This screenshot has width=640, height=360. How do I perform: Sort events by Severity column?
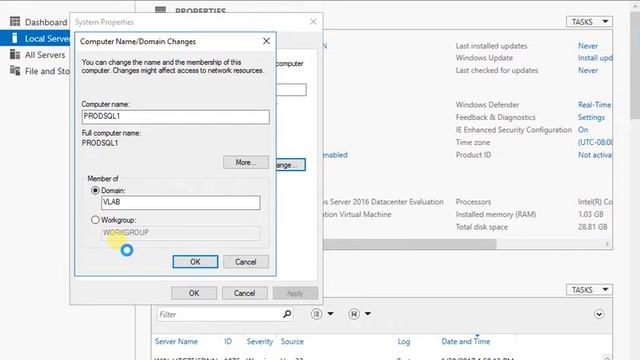(260, 342)
